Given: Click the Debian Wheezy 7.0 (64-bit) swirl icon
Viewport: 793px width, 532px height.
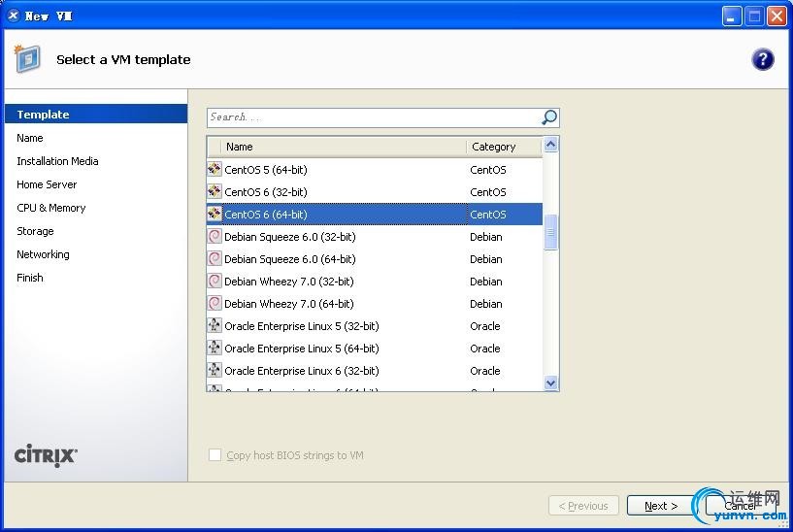Looking at the screenshot, I should click(x=215, y=303).
